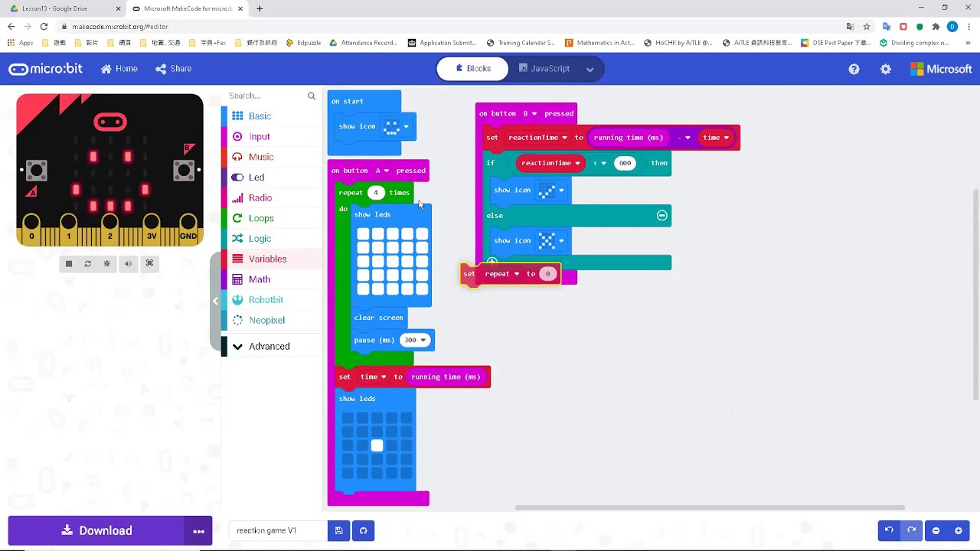Click the 600 value in comparison
Viewport: 980px width, 551px height.
coord(625,163)
